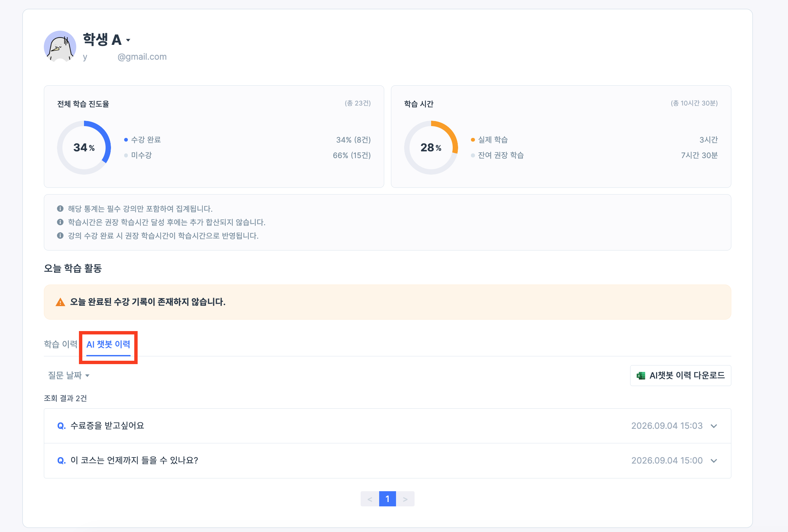Image resolution: width=788 pixels, height=532 pixels.
Task: Go to next page arrow
Action: tap(405, 499)
